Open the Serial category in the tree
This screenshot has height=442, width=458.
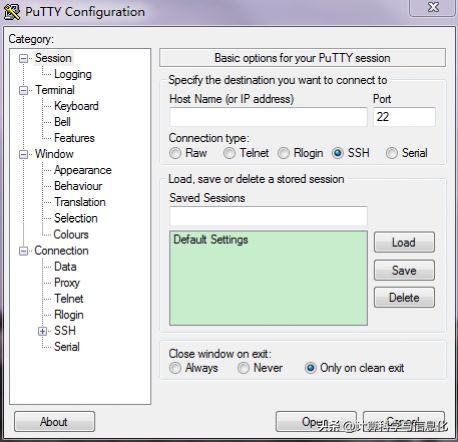[x=67, y=347]
